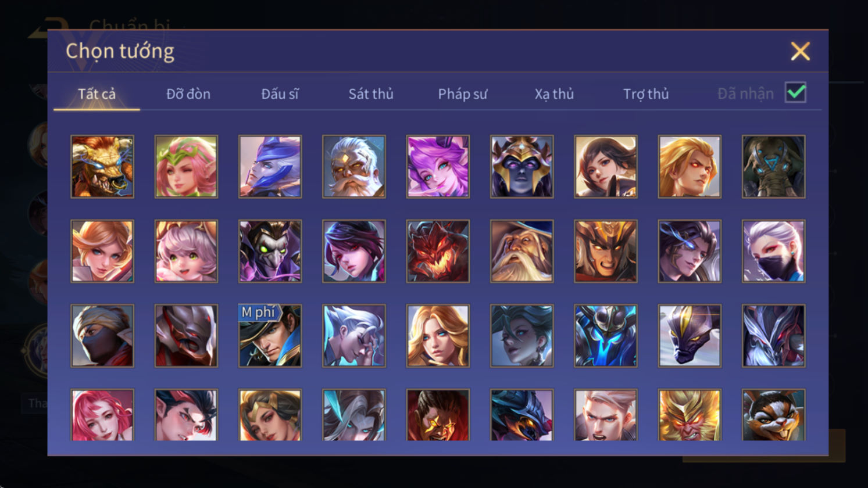Image resolution: width=868 pixels, height=488 pixels.
Task: View the Trợ thủ hero list
Action: 646,94
